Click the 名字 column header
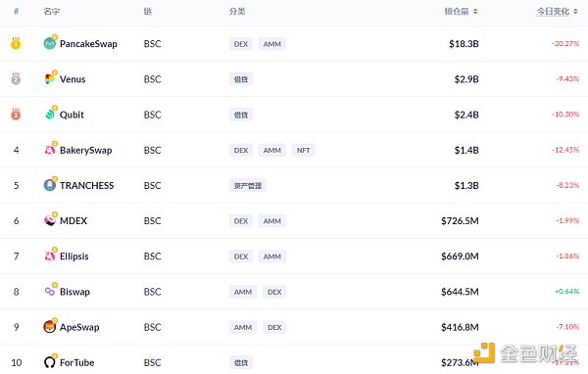 coord(51,12)
